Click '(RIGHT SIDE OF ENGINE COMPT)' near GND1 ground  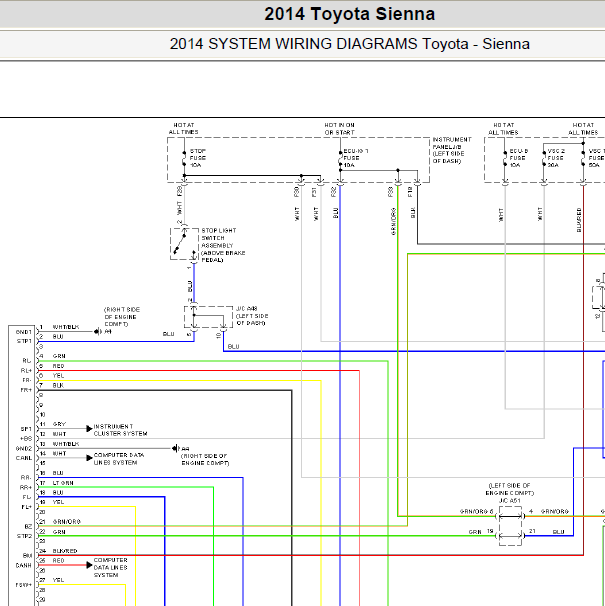(122, 317)
